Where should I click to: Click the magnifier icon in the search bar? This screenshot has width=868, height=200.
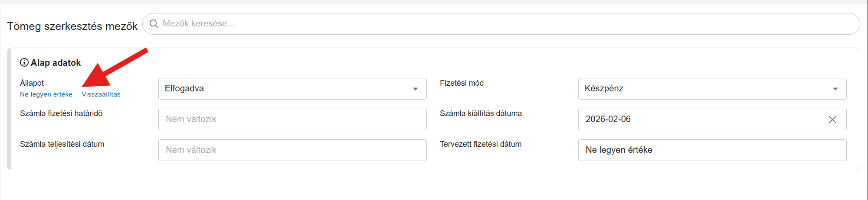[154, 24]
